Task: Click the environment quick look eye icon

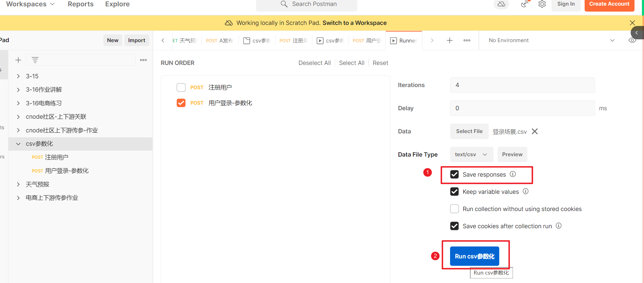Action: click(632, 40)
